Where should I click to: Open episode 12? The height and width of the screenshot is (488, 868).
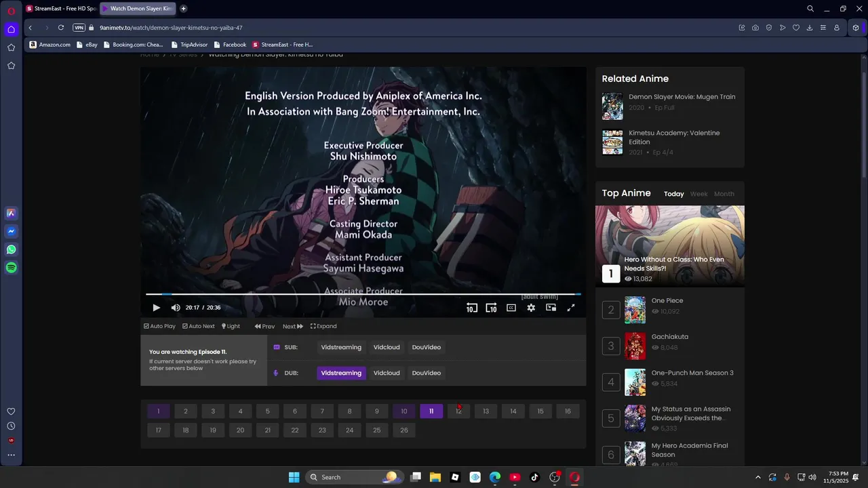coord(458,411)
